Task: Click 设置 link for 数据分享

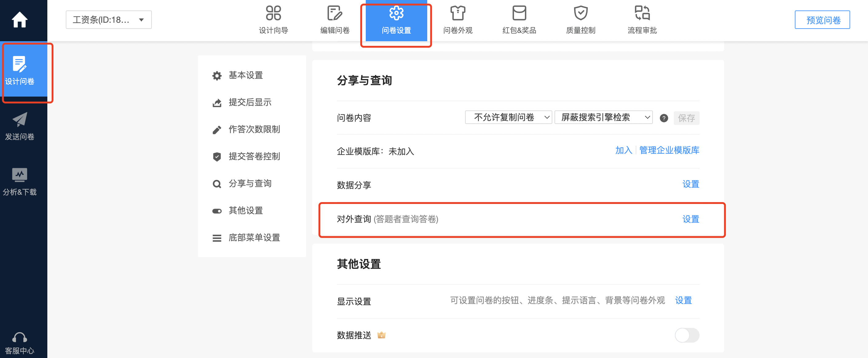Action: click(690, 184)
